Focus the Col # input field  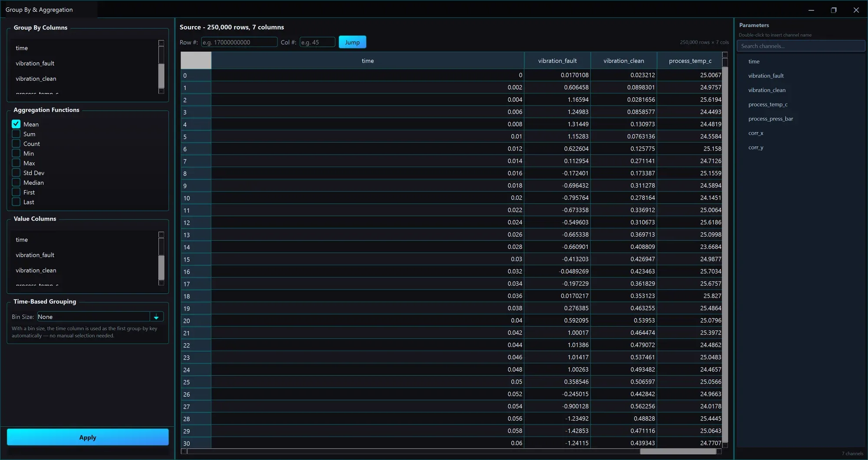[317, 42]
